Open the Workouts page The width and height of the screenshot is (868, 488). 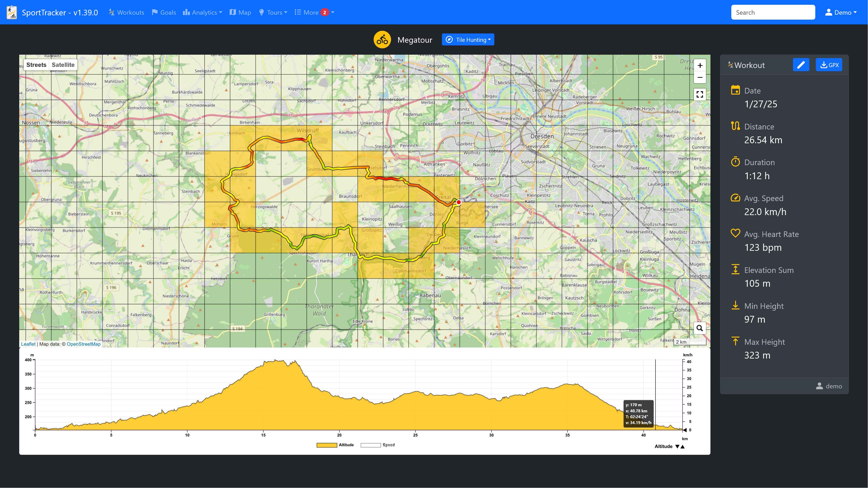click(x=126, y=12)
